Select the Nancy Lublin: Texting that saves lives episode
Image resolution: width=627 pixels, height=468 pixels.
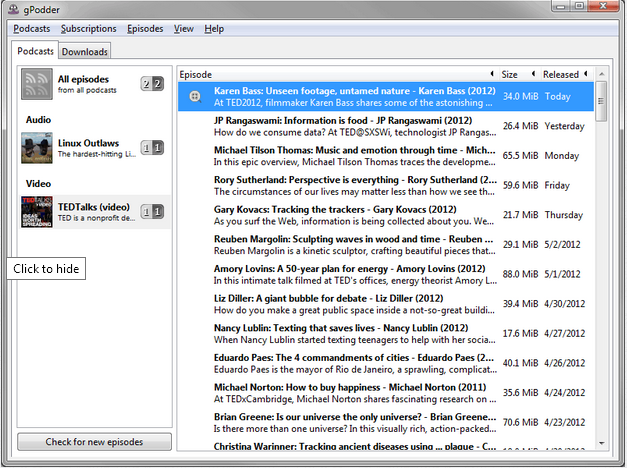coord(386,333)
